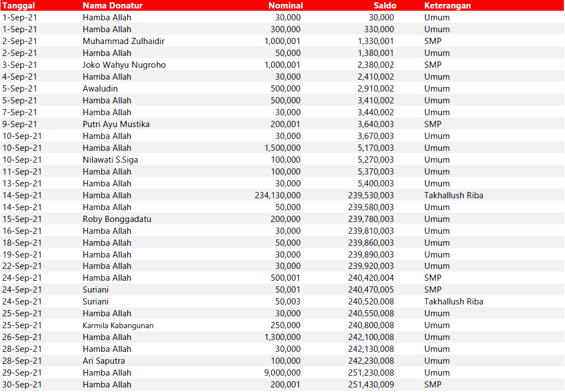Click the Keterangan column header
This screenshot has height=392, width=565.
tap(447, 6)
